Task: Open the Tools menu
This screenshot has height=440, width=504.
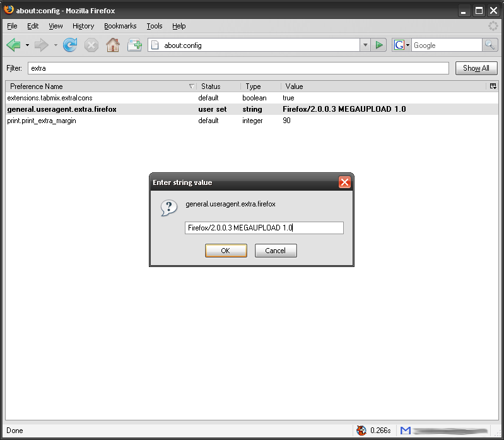Action: [x=155, y=26]
